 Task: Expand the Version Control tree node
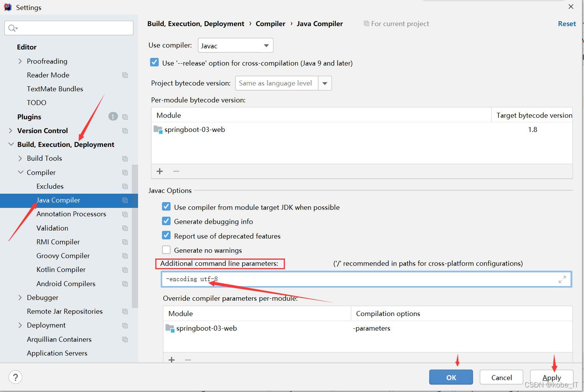(10, 131)
